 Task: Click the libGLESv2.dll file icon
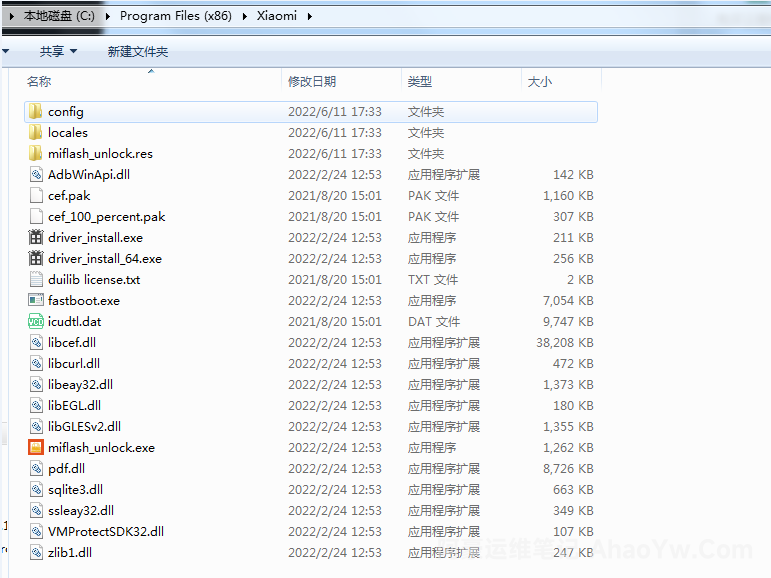coord(36,426)
